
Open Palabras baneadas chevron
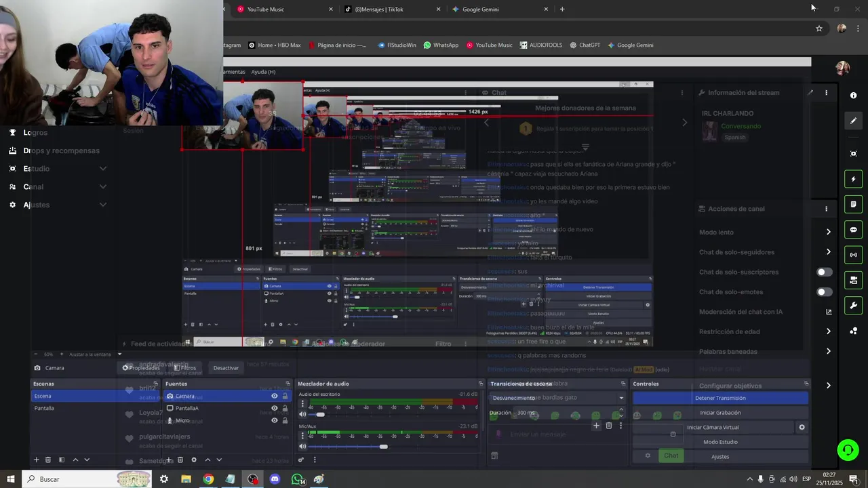click(828, 351)
